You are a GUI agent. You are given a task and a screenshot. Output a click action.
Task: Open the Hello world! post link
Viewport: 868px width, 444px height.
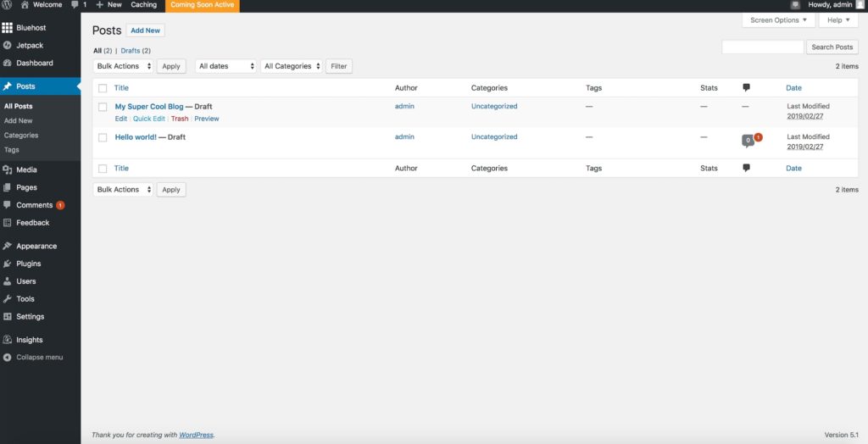[136, 136]
